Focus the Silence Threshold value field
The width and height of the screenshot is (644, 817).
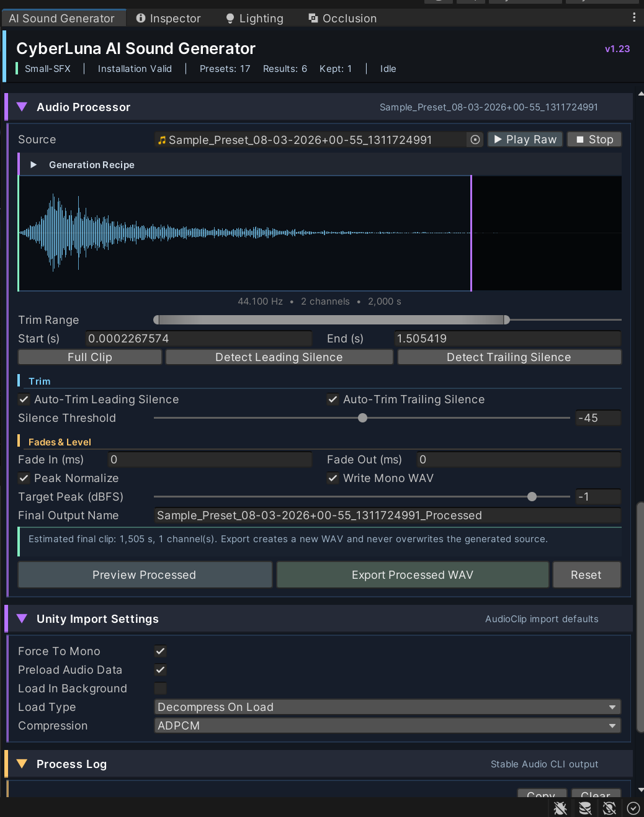598,418
